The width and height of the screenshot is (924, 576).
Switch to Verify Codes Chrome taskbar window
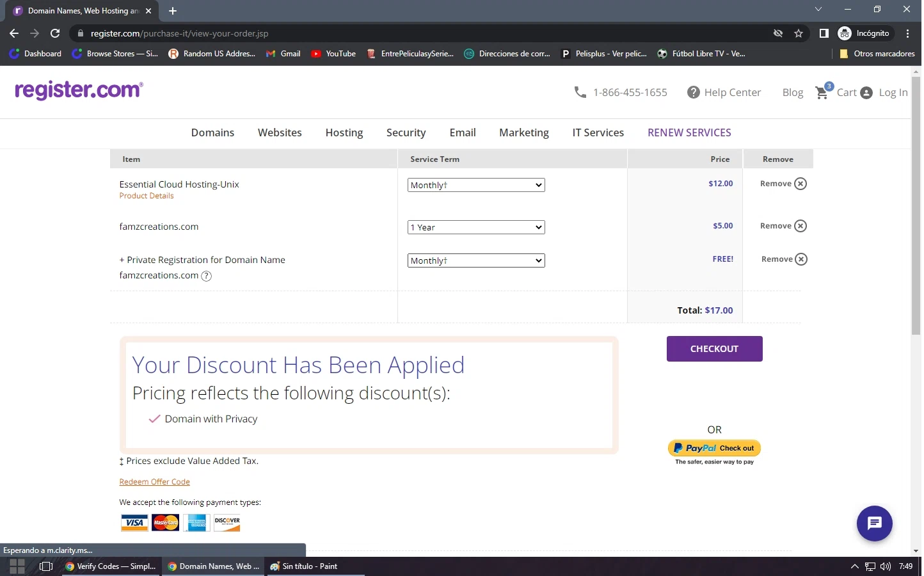point(111,566)
